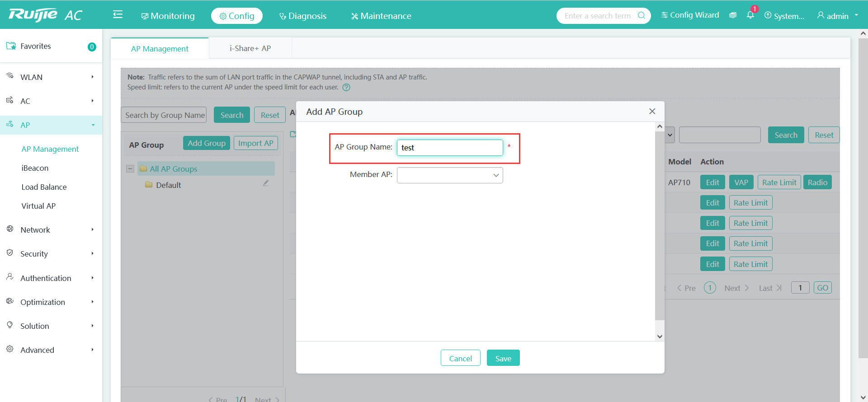Click the search magnifier icon in header

641,15
